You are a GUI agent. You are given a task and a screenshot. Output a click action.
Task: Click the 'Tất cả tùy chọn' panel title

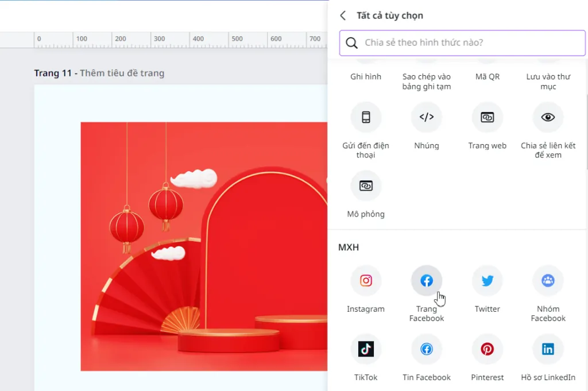(x=390, y=16)
